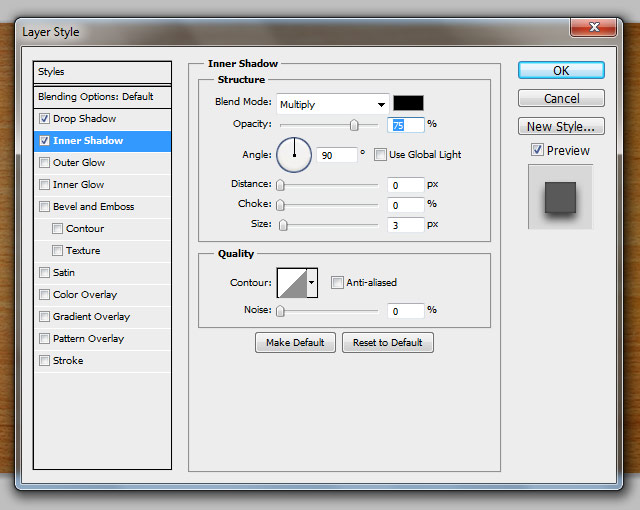The image size is (640, 510).
Task: Uncheck the Preview checkbox
Action: click(x=538, y=151)
